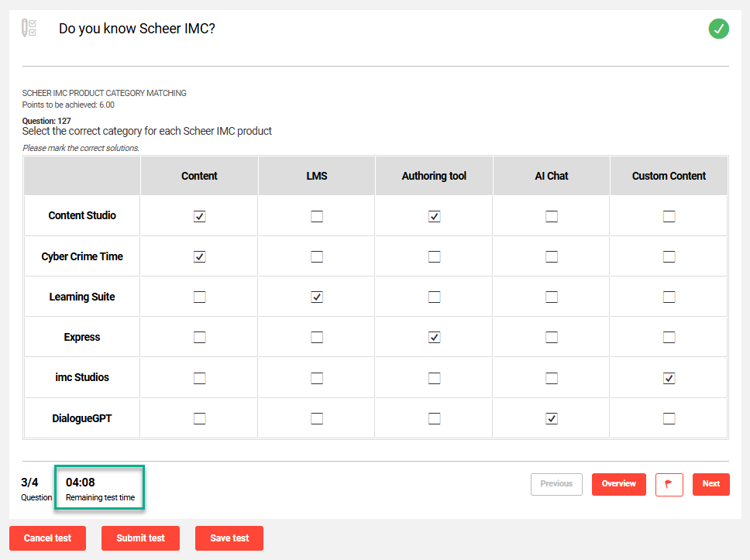The width and height of the screenshot is (750, 560).
Task: Click the green checkmark status icon
Action: 718,29
